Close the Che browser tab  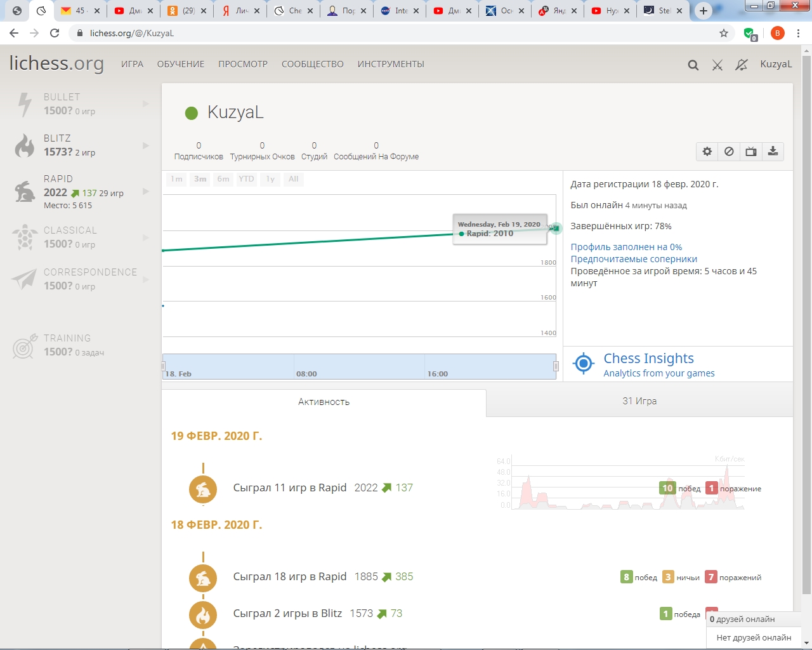point(310,11)
